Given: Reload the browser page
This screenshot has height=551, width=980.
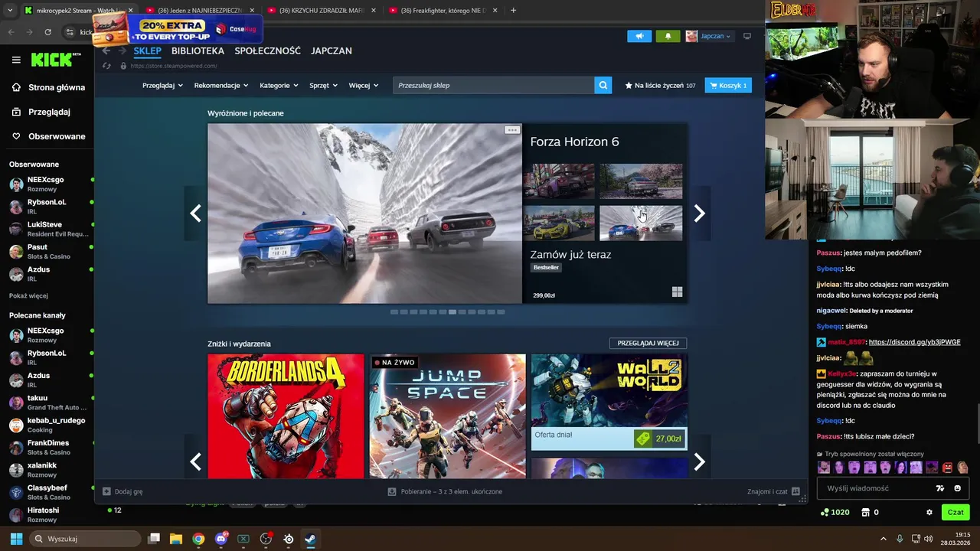Looking at the screenshot, I should click(47, 32).
